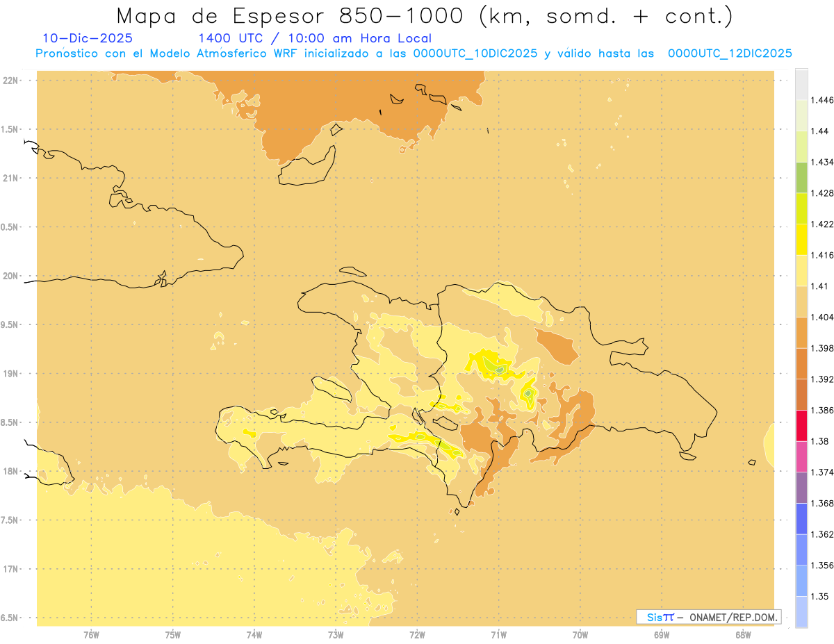Image resolution: width=834 pixels, height=644 pixels.
Task: Select the colorbar value '1.434'
Action: (x=824, y=162)
